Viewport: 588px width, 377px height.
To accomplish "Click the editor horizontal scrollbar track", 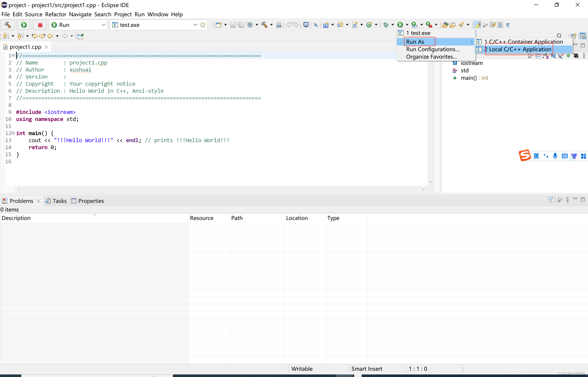I will pyautogui.click(x=220, y=189).
